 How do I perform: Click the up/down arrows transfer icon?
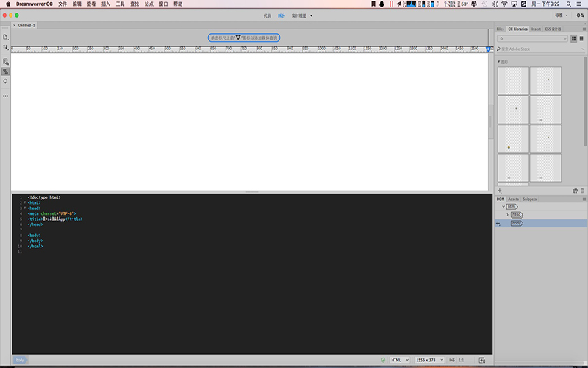click(x=5, y=47)
